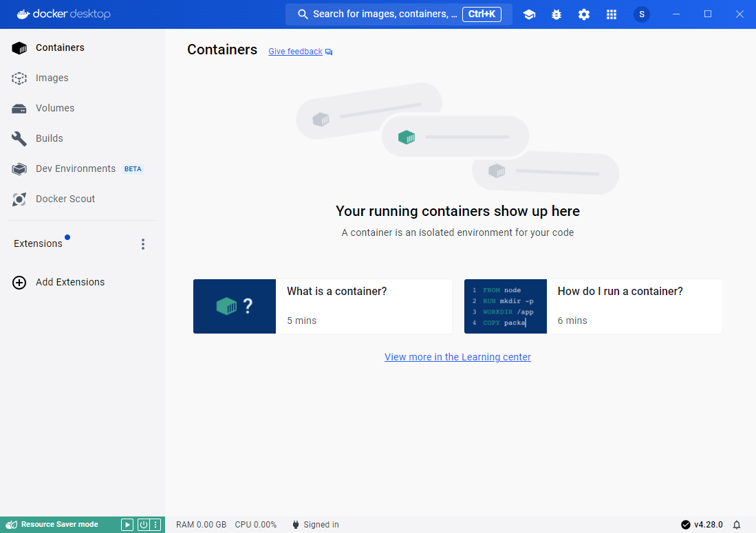Click the Containers sidebar icon
Image resolution: width=756 pixels, height=533 pixels.
click(x=19, y=47)
